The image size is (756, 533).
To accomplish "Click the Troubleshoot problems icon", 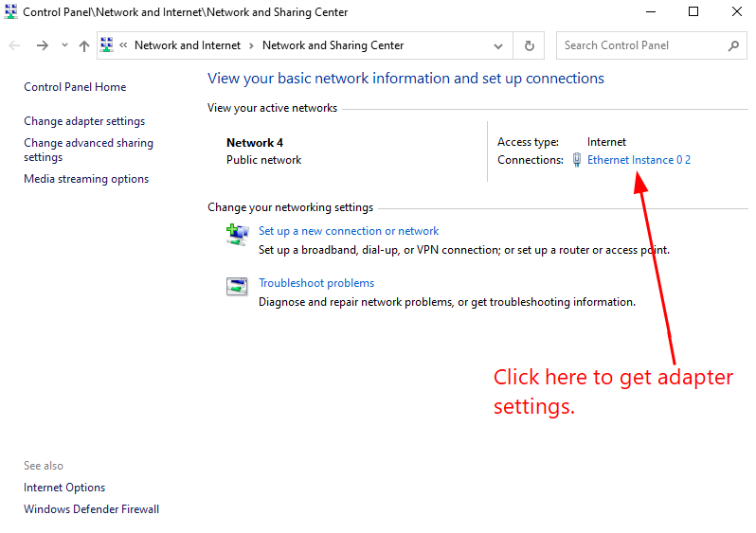I will tap(237, 286).
